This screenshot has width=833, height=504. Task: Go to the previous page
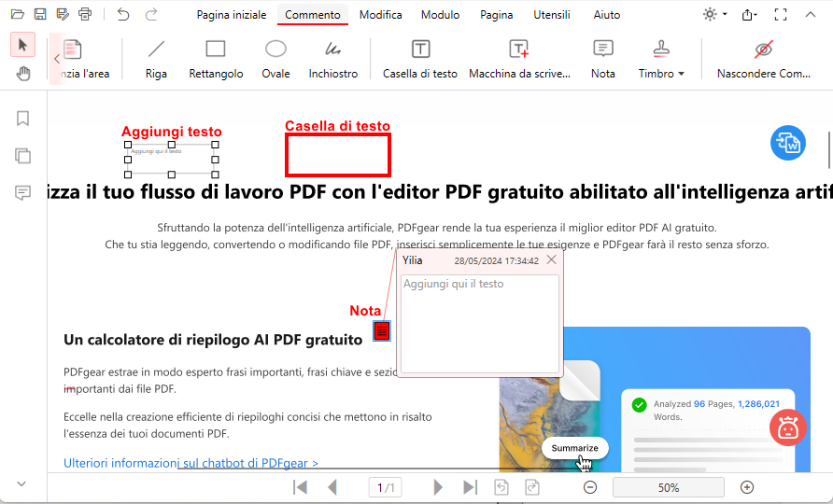332,487
